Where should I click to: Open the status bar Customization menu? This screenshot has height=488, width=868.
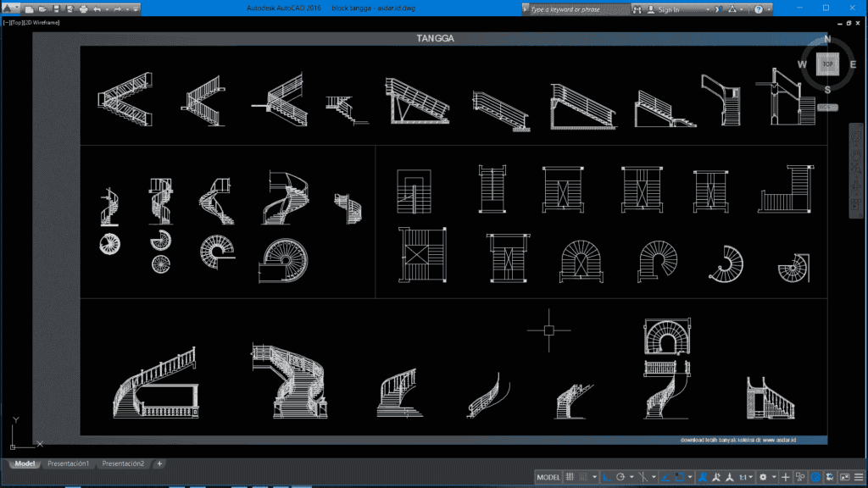858,477
